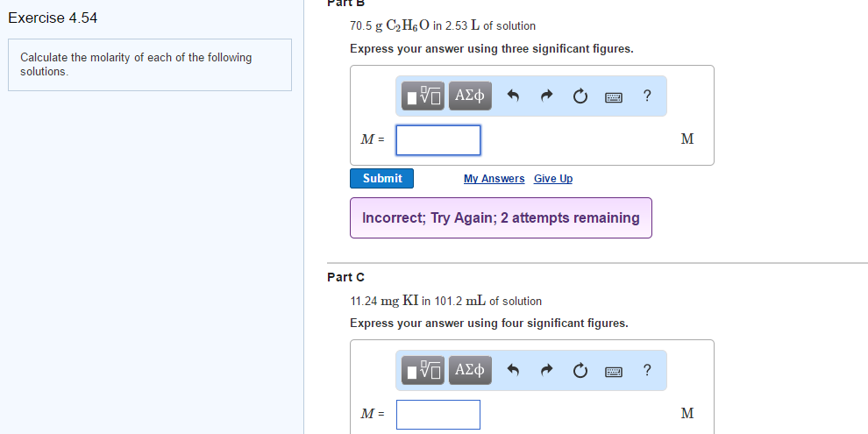Reset the Part B answer field
The width and height of the screenshot is (868, 434).
580,96
